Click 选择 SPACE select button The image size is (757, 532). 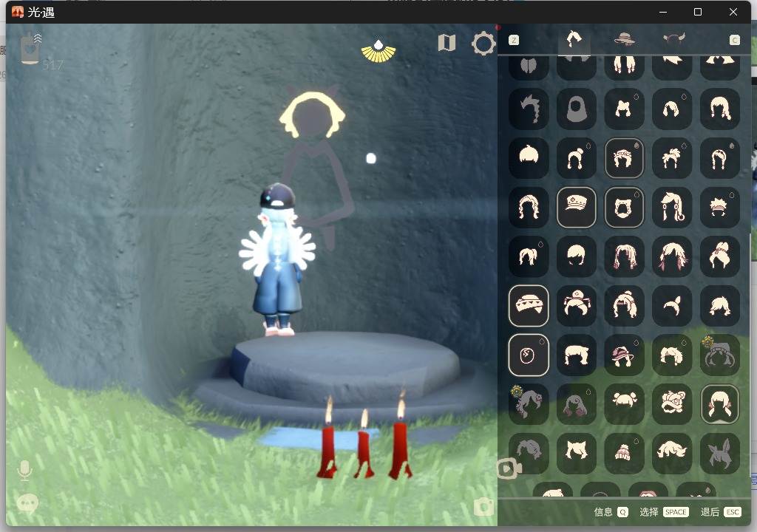click(x=663, y=512)
